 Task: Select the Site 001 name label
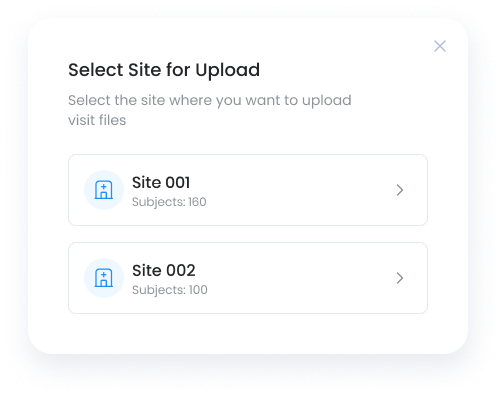(161, 182)
